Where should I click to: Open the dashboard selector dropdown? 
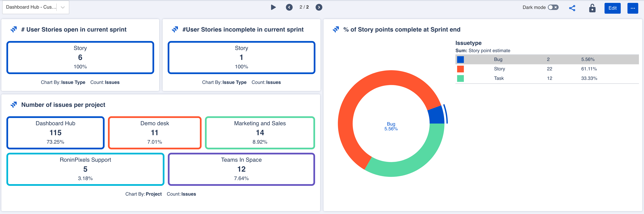36,7
